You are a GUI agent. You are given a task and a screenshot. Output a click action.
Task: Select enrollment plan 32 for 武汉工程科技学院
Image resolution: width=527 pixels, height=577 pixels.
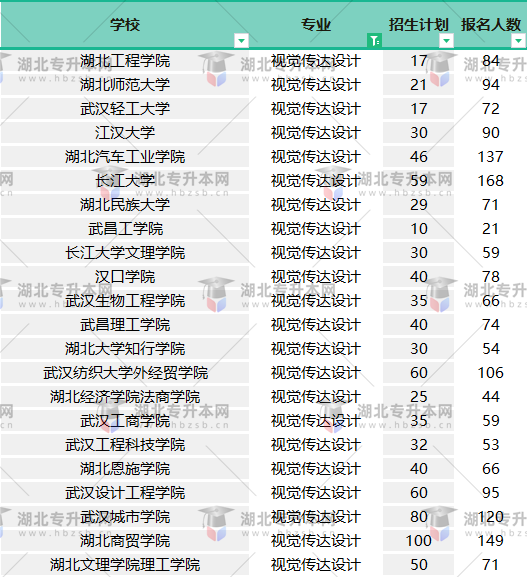click(418, 445)
